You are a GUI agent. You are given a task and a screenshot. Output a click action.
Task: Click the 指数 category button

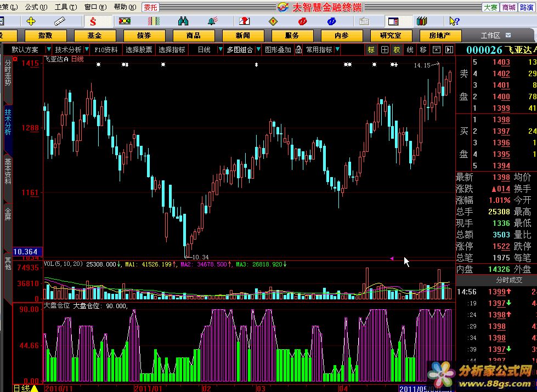point(45,35)
